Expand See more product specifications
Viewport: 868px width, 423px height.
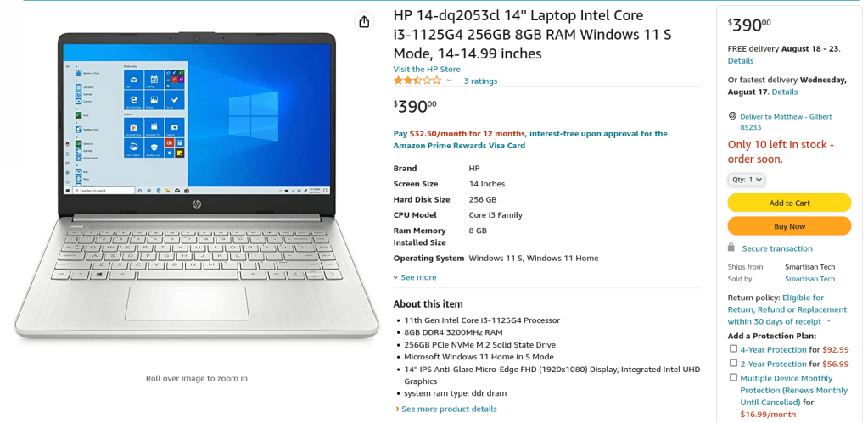click(415, 277)
